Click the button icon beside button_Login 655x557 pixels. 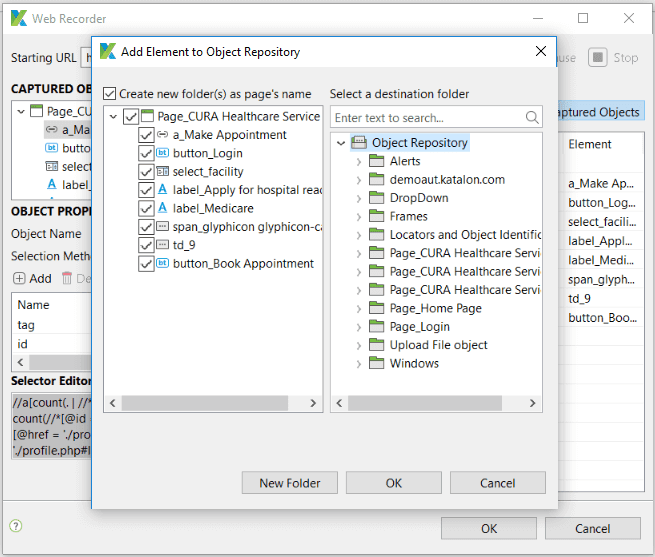tap(162, 153)
